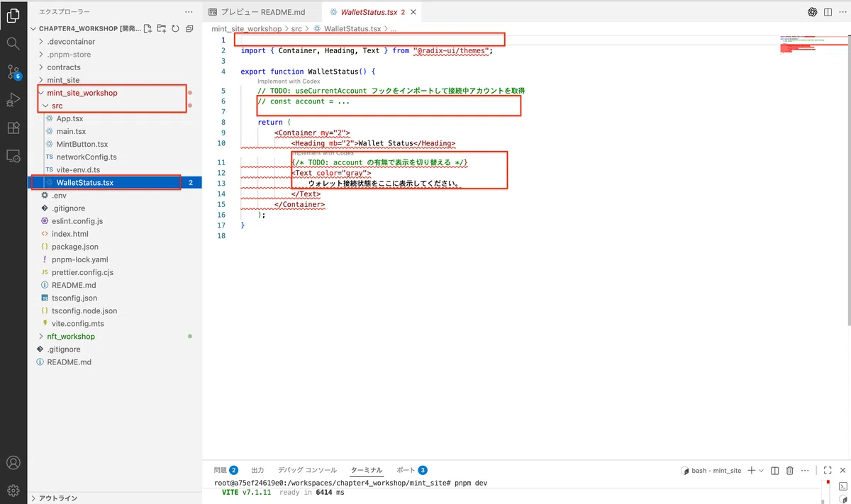Viewport: 851px width, 504px height.
Task: Select WalletStatus.tsx in the explorer
Action: pos(114,182)
